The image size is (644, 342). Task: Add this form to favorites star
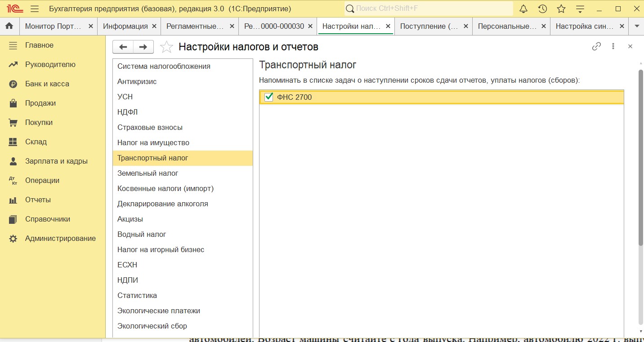[x=166, y=47]
